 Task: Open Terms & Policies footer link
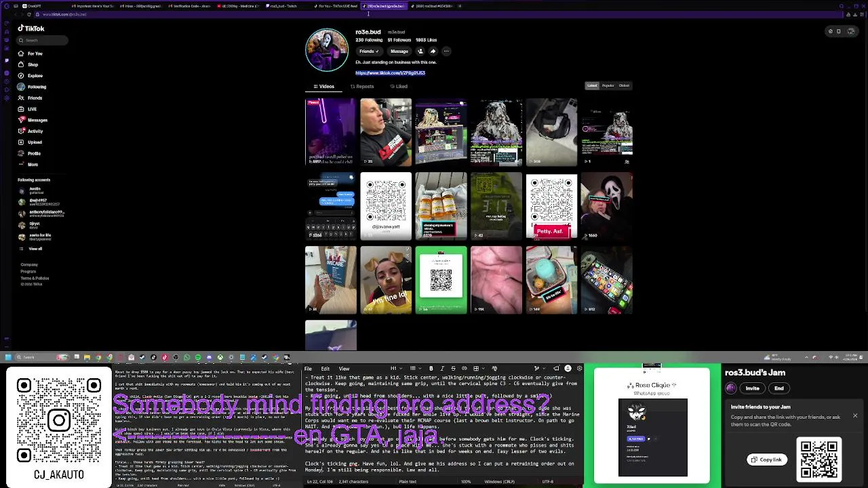[x=35, y=278]
